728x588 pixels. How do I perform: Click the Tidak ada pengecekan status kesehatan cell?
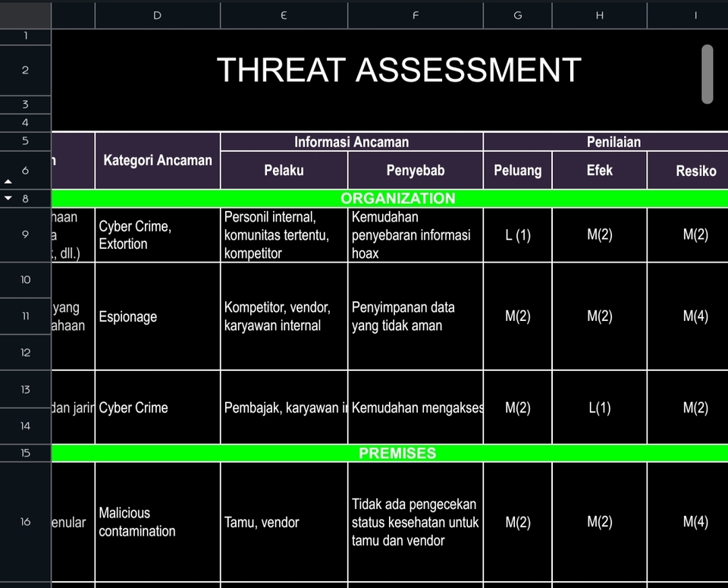coord(416,521)
